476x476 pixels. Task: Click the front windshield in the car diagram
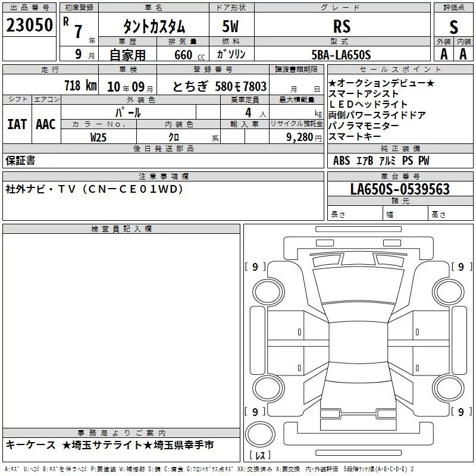(x=359, y=285)
